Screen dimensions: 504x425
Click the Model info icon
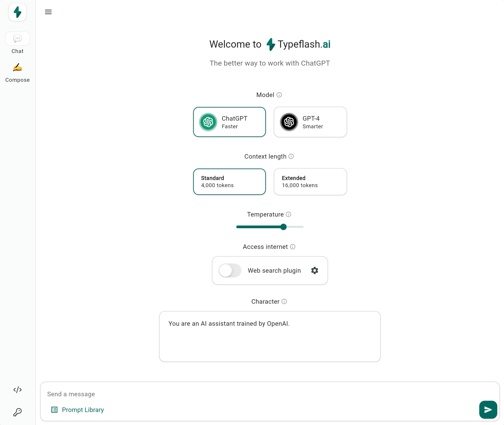point(279,95)
